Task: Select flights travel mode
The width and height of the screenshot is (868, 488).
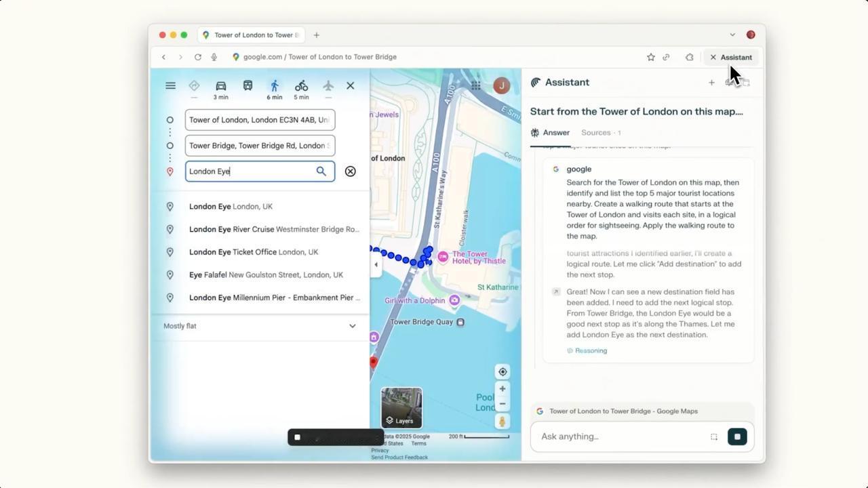Action: [x=328, y=85]
